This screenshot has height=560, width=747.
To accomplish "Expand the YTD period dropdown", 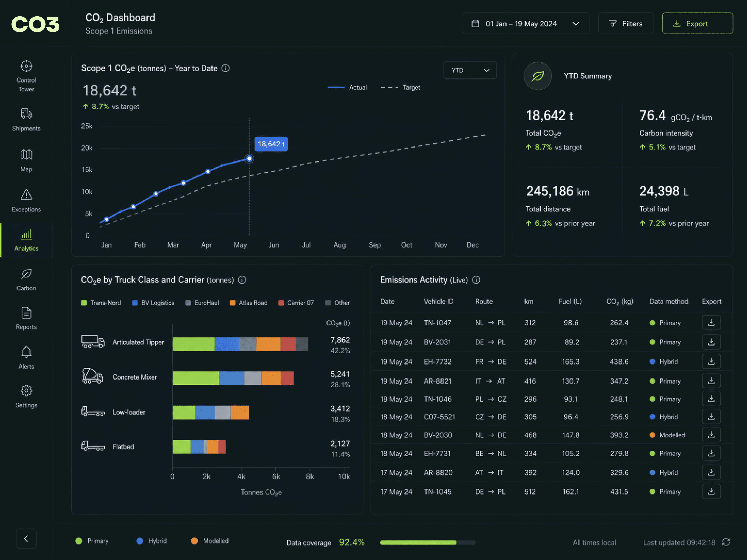I will click(470, 70).
